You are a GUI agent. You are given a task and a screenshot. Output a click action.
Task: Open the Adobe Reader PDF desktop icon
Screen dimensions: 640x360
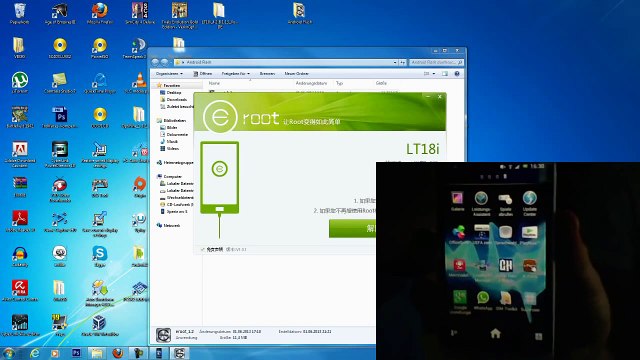click(x=20, y=222)
